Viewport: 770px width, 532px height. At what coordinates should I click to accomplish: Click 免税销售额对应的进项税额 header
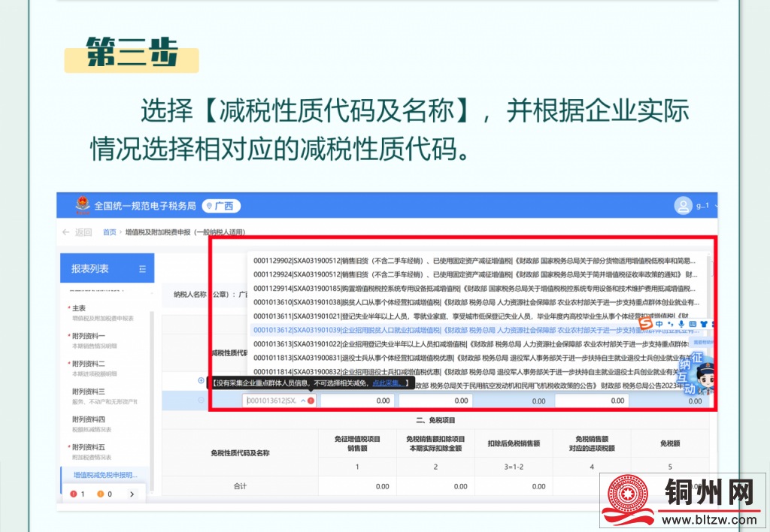(x=592, y=443)
